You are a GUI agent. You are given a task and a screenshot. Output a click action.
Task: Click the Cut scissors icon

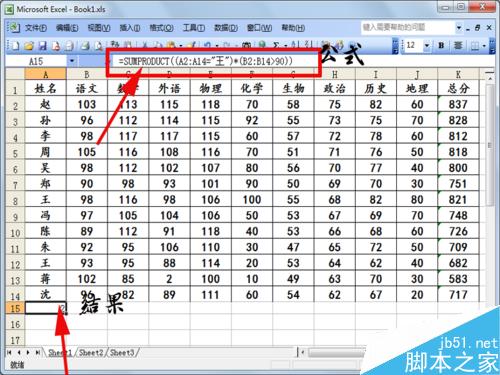click(x=145, y=45)
